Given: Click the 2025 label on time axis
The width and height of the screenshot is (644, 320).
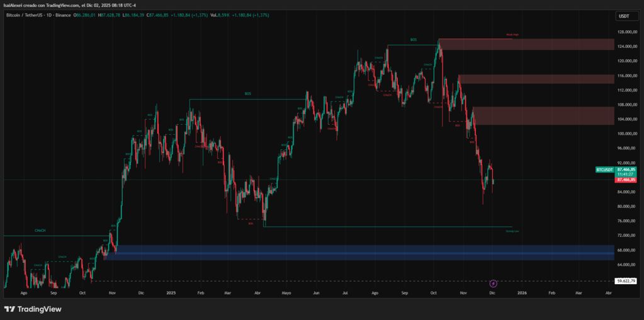Looking at the screenshot, I should point(171,294).
